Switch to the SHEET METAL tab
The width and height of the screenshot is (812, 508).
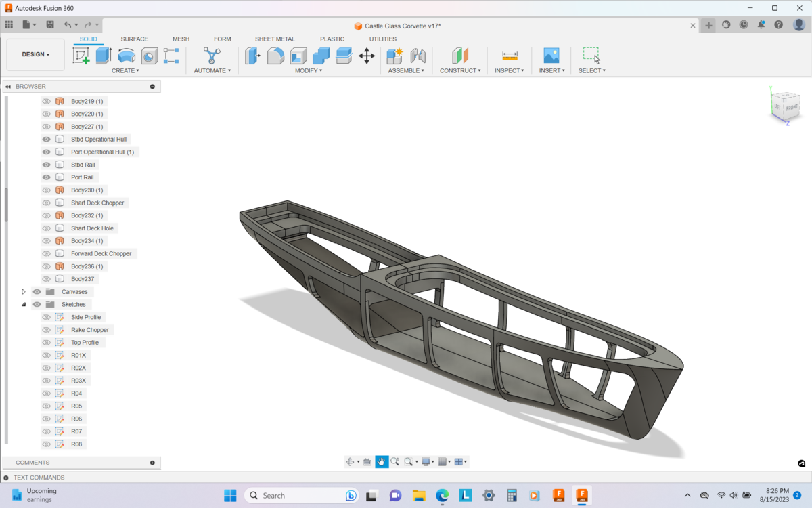point(275,39)
